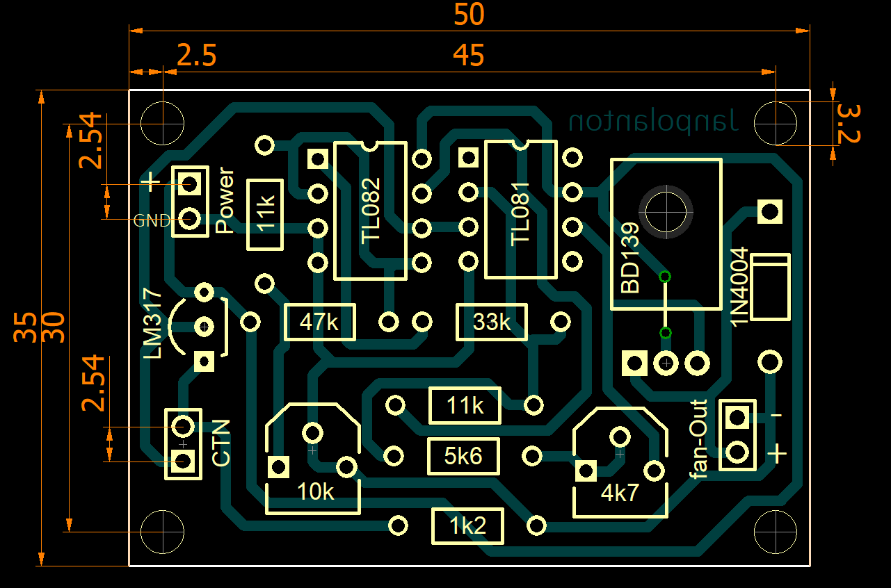Select the mirrored janpolanton text
Screen dimensions: 891x588
click(x=653, y=122)
